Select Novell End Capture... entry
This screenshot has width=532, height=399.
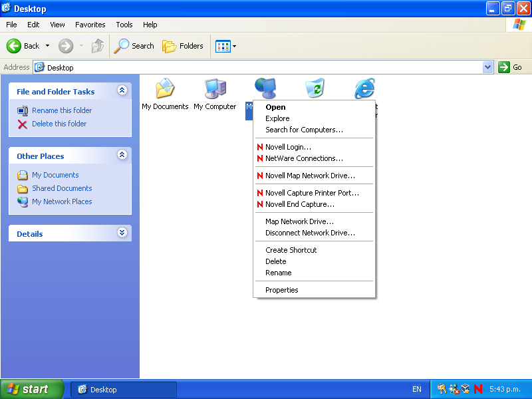[314, 204]
